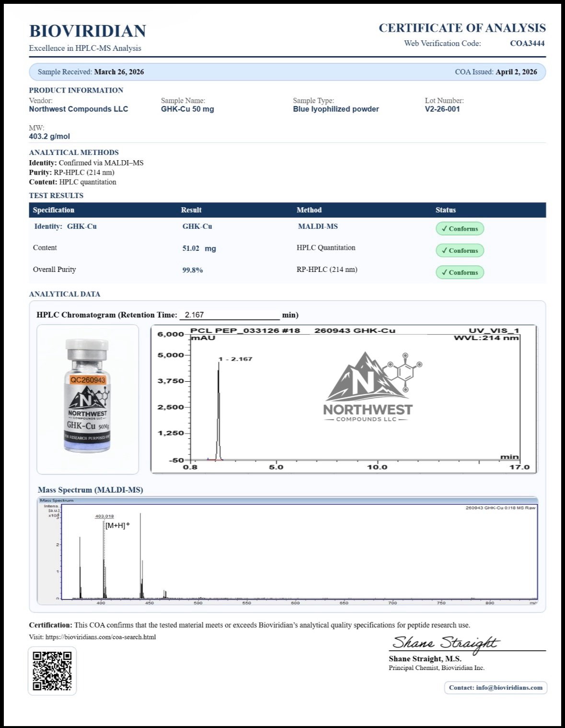Click the 403.018 mass peak label
The width and height of the screenshot is (565, 728).
[x=104, y=516]
